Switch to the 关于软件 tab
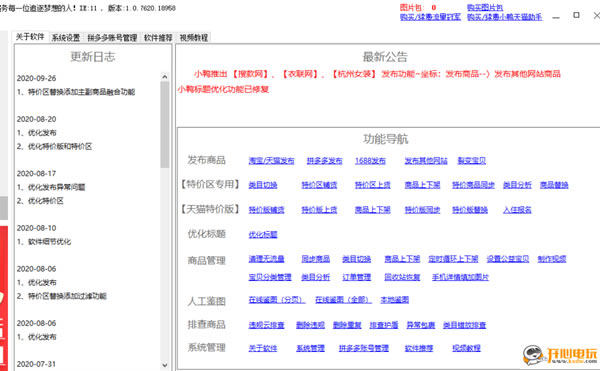Viewport: 600px width, 371px height. tap(30, 37)
